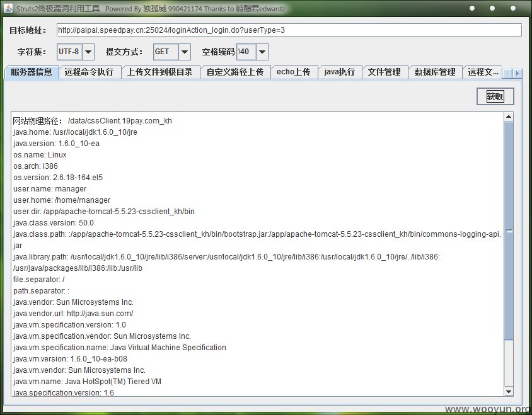This screenshot has width=532, height=415.
Task: Click the target URL input field
Action: pos(289,30)
